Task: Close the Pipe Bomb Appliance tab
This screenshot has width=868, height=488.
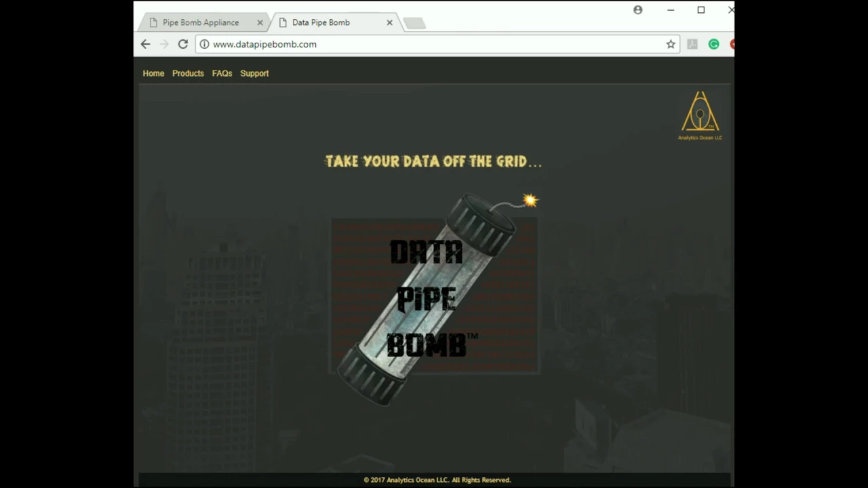Action: [x=260, y=22]
